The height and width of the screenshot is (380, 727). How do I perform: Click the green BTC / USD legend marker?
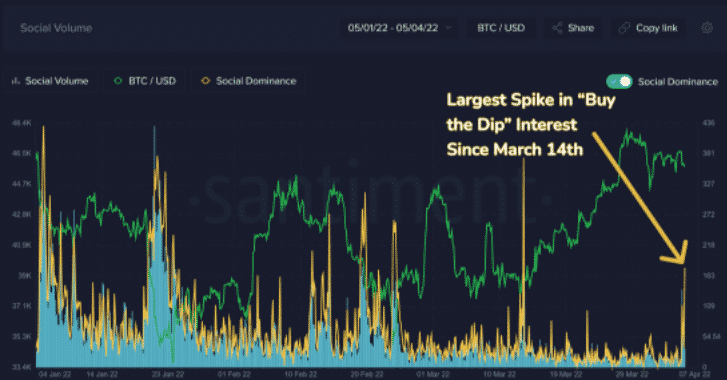coord(118,81)
